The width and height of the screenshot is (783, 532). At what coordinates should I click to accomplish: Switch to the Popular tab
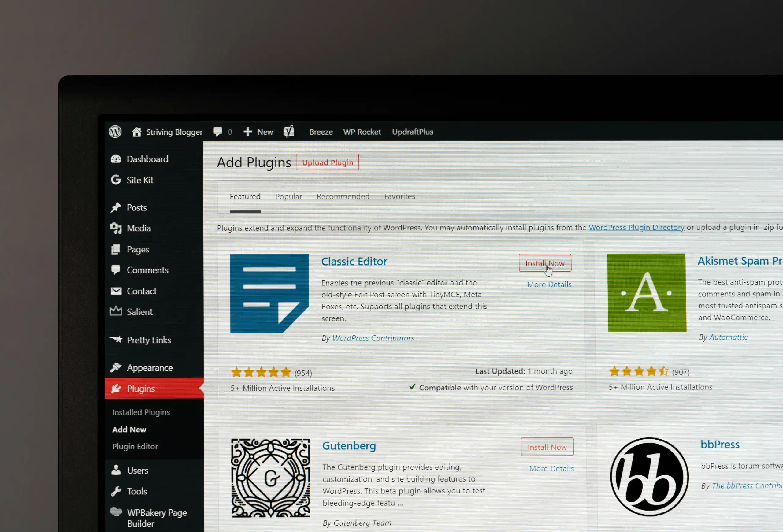pyautogui.click(x=288, y=196)
